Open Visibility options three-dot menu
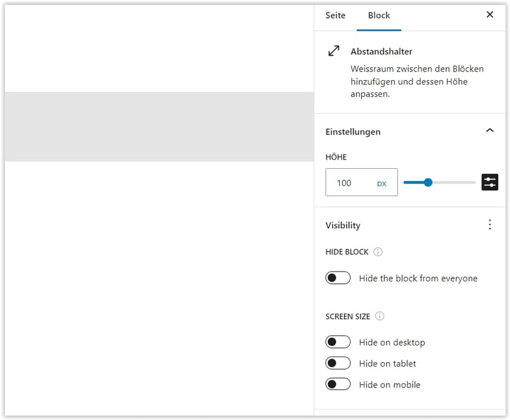 click(490, 225)
